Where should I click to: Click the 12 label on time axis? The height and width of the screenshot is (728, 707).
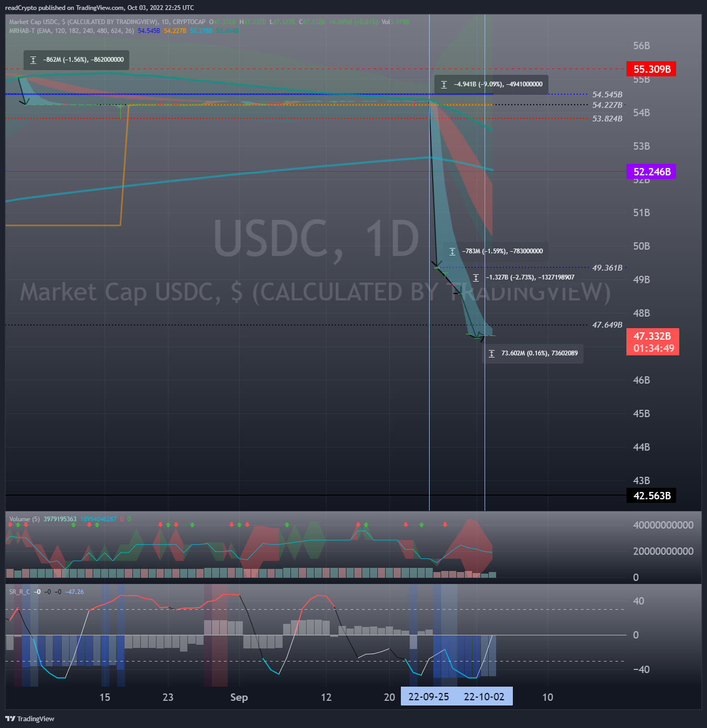326,697
